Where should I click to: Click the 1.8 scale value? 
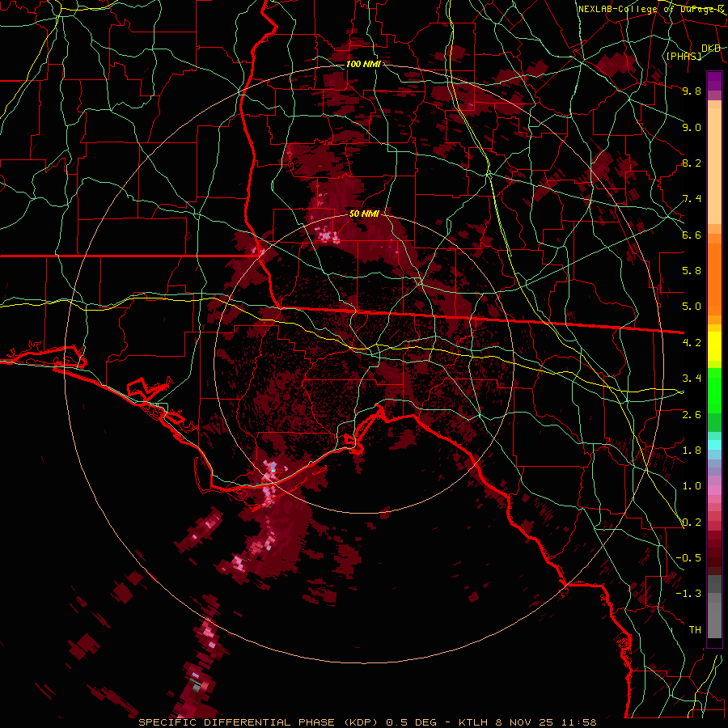(x=692, y=451)
